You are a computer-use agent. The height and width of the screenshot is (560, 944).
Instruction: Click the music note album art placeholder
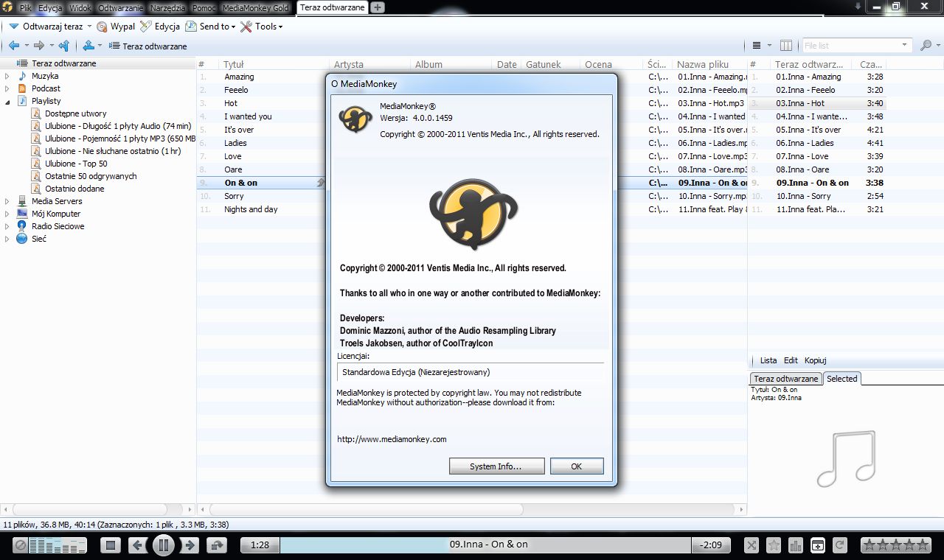[x=845, y=458]
